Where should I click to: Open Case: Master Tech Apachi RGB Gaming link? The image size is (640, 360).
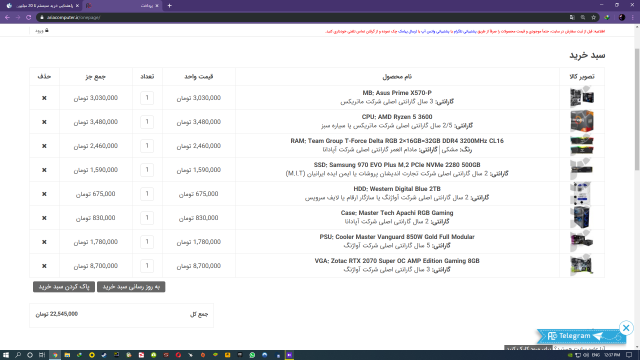(397, 213)
